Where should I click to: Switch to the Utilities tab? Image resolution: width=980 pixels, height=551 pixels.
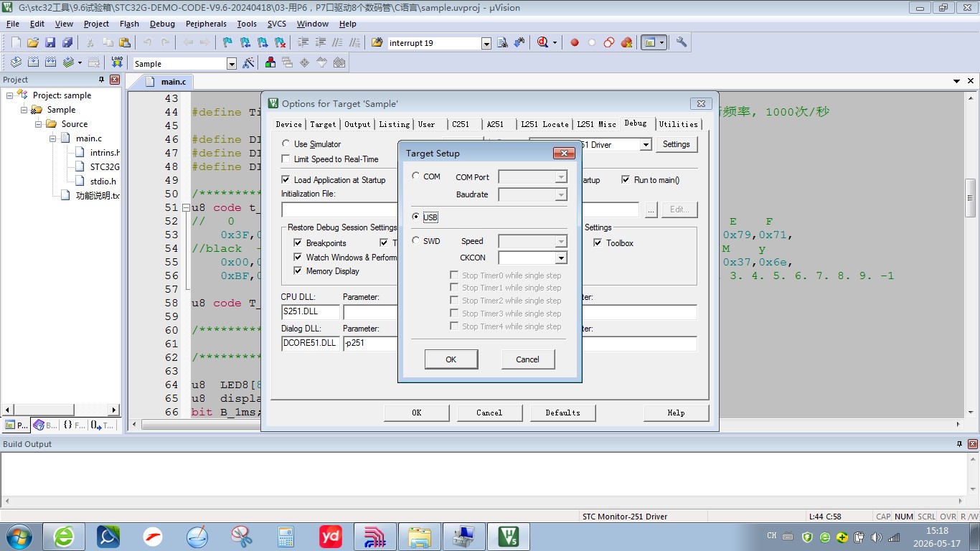[x=678, y=124]
